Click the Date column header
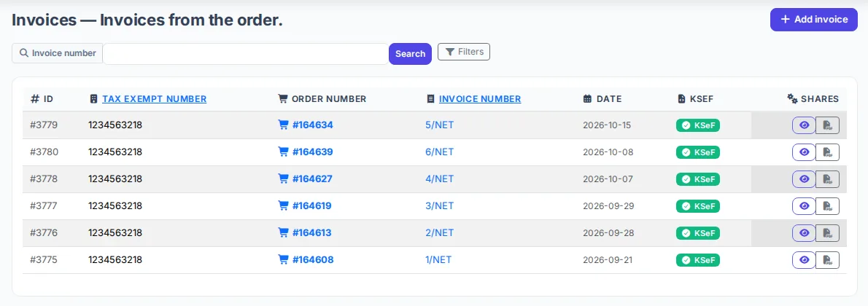The image size is (868, 306). [602, 99]
